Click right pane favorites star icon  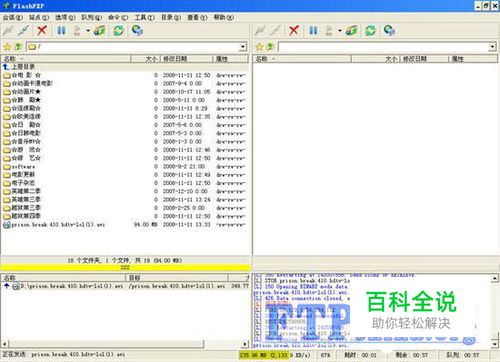pos(259,47)
